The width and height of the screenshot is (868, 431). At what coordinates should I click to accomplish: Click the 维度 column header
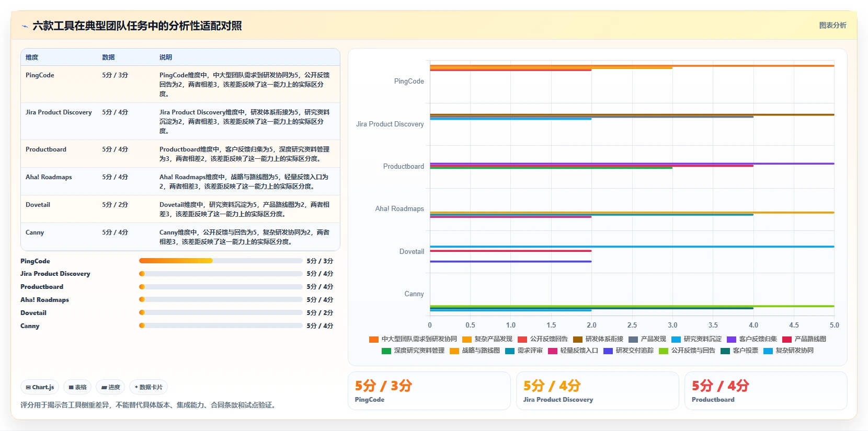click(32, 57)
